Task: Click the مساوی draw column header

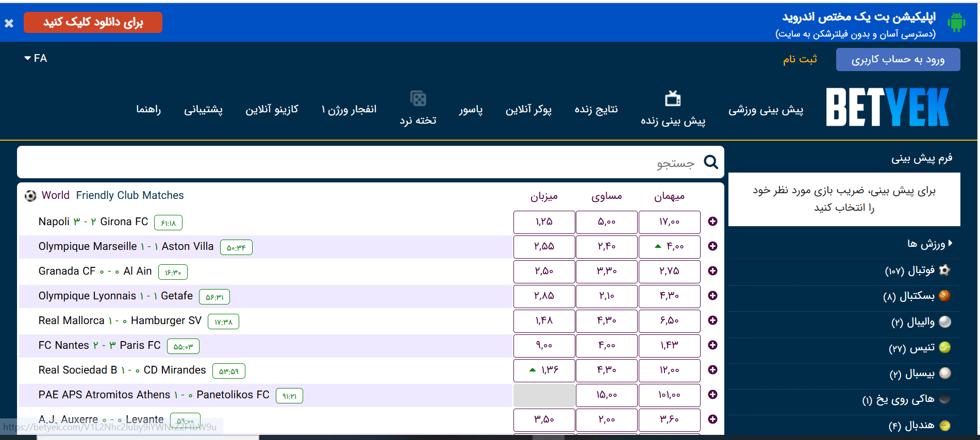Action: [x=607, y=196]
